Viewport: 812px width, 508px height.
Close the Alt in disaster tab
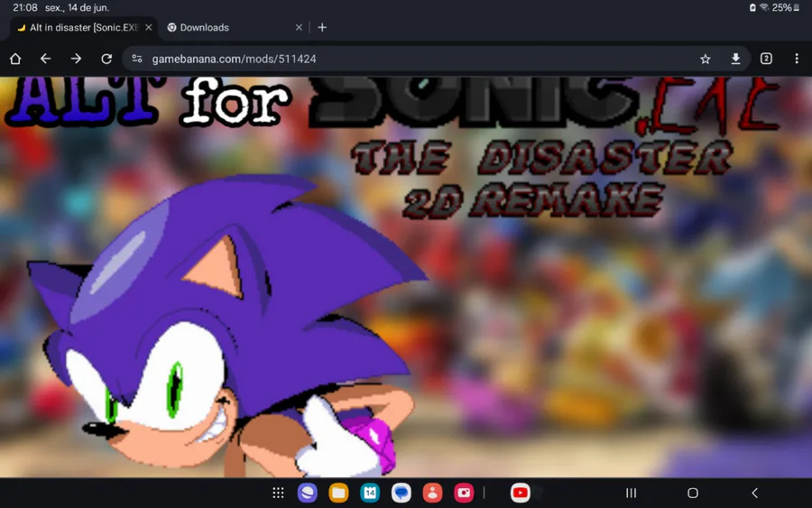[x=149, y=27]
